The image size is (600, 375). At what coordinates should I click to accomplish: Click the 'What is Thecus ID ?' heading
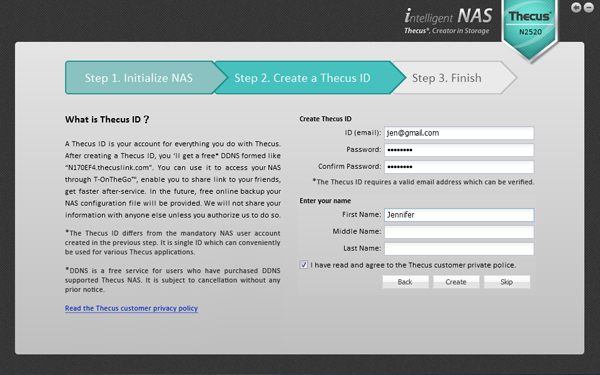(x=107, y=119)
